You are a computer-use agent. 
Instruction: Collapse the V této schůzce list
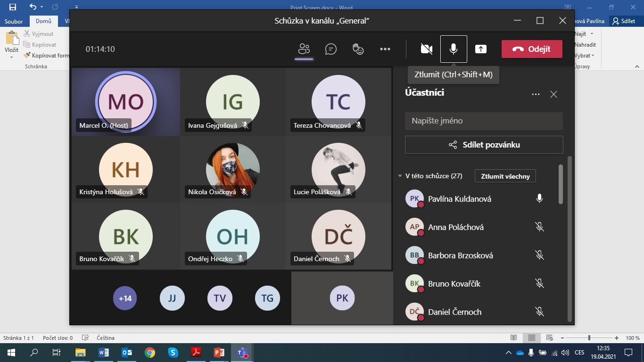(400, 176)
